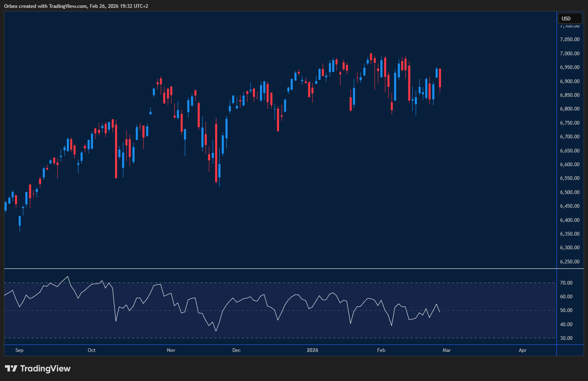Click the 6,250.00 price axis label
588x381 pixels.
click(x=570, y=262)
